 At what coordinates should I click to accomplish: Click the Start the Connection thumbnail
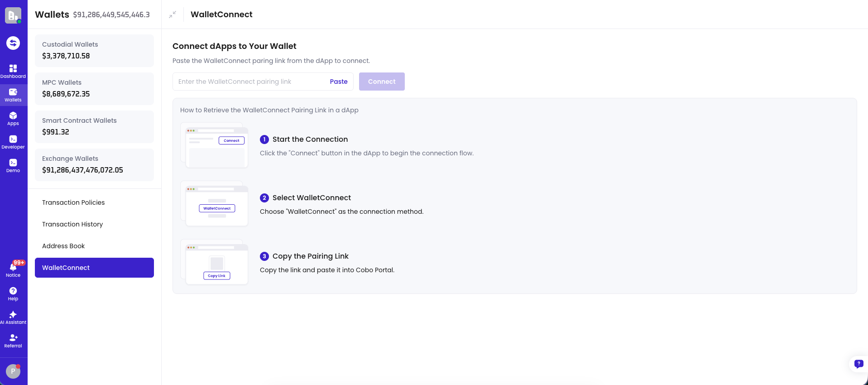(x=214, y=145)
